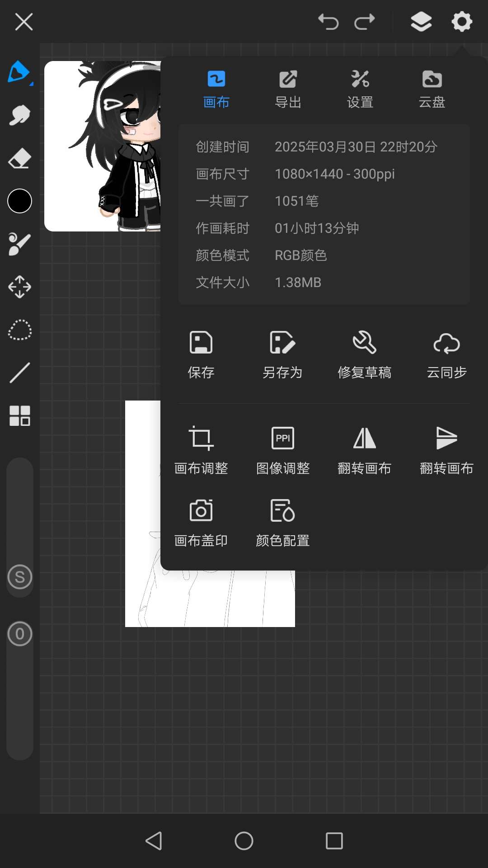This screenshot has width=488, height=868.
Task: Open the layers panel
Action: [x=421, y=22]
